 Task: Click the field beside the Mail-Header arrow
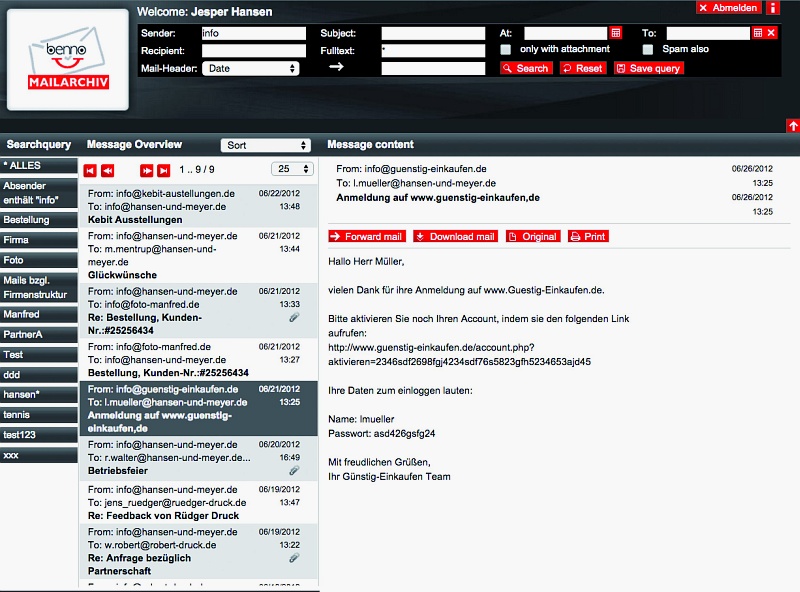pos(433,68)
